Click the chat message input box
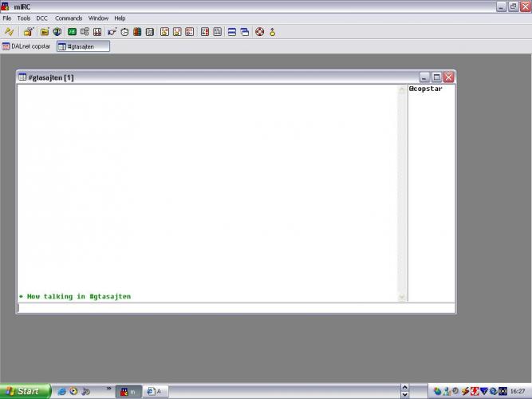 (x=236, y=308)
